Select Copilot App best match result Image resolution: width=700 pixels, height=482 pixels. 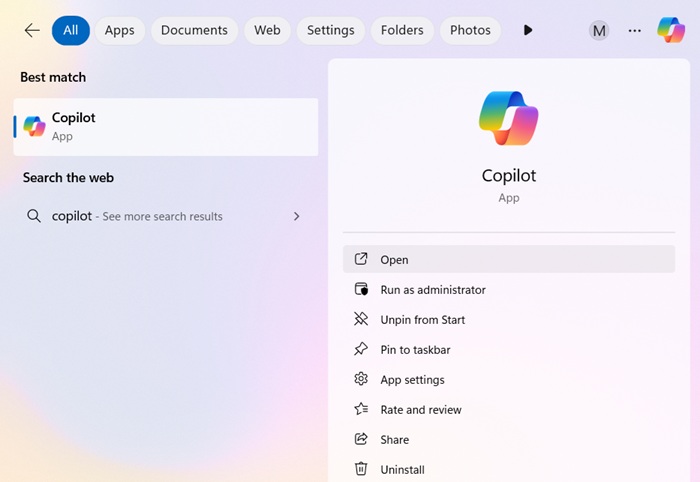(x=166, y=127)
